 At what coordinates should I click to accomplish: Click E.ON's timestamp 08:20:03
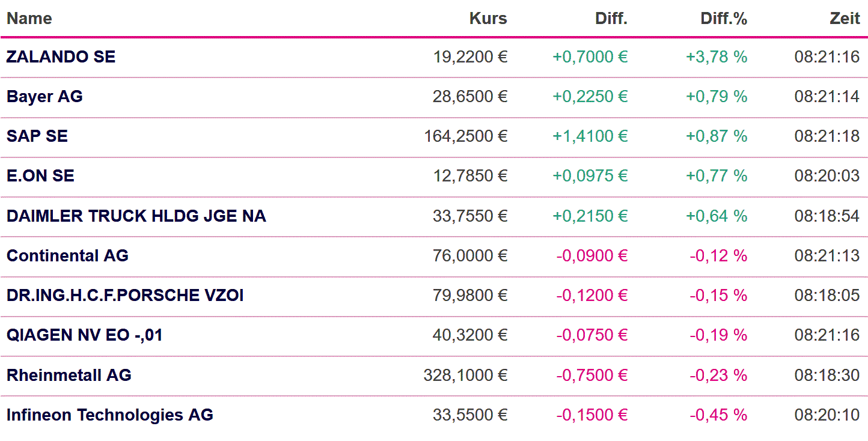[827, 176]
